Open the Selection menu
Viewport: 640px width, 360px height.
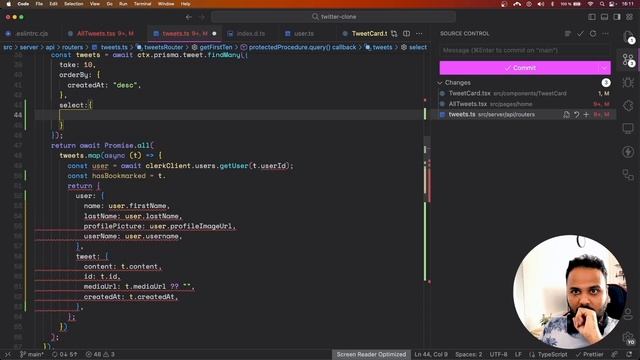pyautogui.click(x=74, y=4)
